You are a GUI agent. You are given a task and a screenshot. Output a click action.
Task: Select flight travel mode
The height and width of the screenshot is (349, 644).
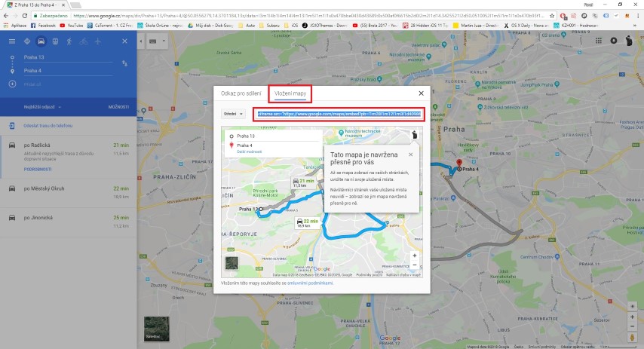coord(98,41)
